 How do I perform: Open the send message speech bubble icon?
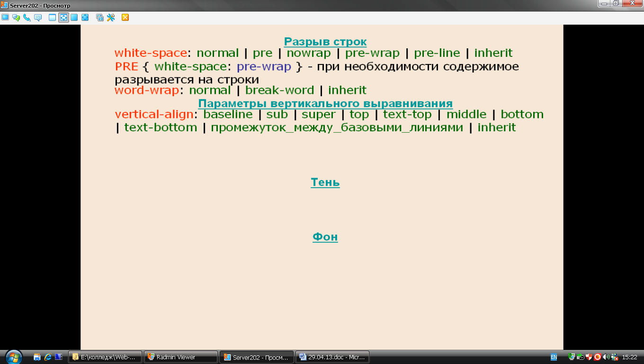[x=38, y=18]
